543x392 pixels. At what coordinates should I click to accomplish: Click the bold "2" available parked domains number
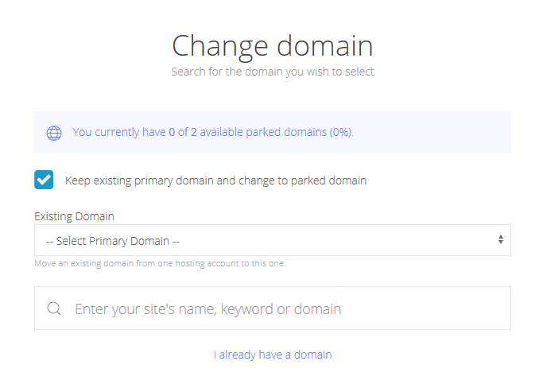pos(194,132)
